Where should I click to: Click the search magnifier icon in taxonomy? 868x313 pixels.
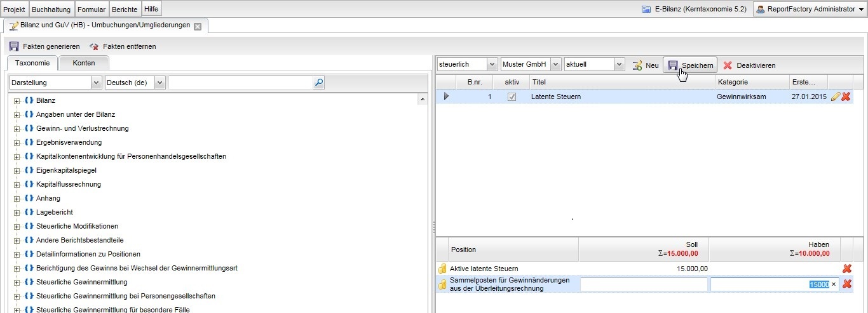pyautogui.click(x=319, y=83)
